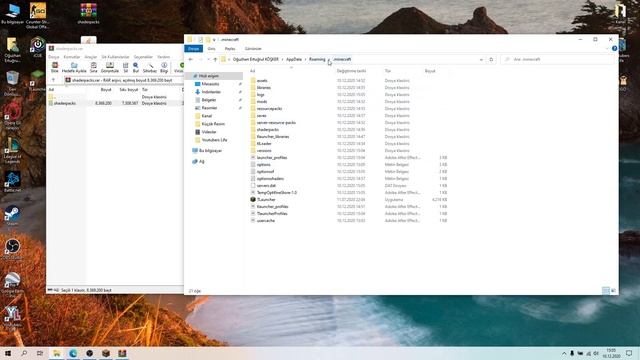This screenshot has height=360, width=640.
Task: Click the Sil (Delete) icon in WinRAR
Action: click(x=125, y=67)
